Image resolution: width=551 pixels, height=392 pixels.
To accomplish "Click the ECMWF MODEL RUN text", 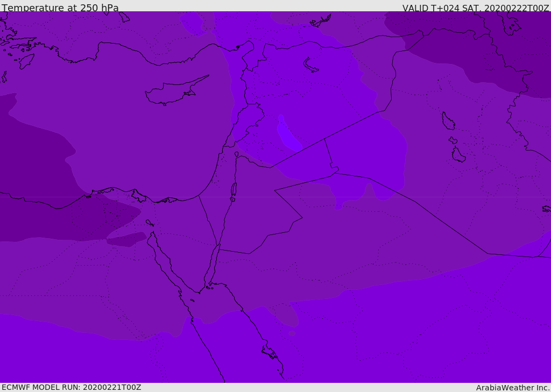I will pyautogui.click(x=71, y=387).
